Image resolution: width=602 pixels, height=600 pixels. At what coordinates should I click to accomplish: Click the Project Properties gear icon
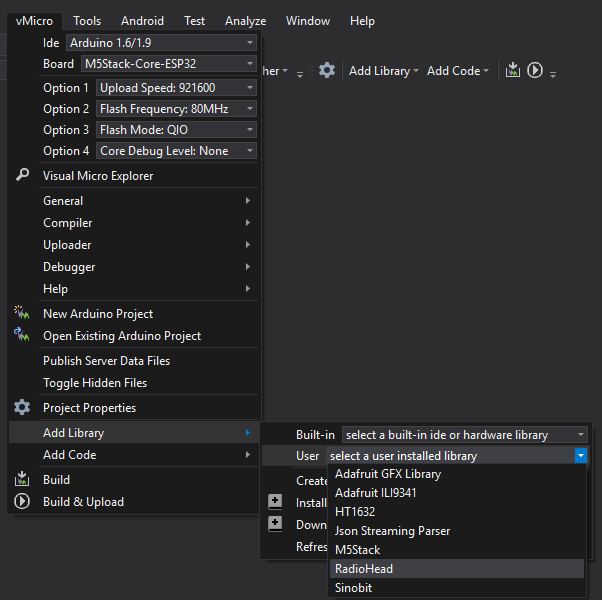click(x=22, y=407)
